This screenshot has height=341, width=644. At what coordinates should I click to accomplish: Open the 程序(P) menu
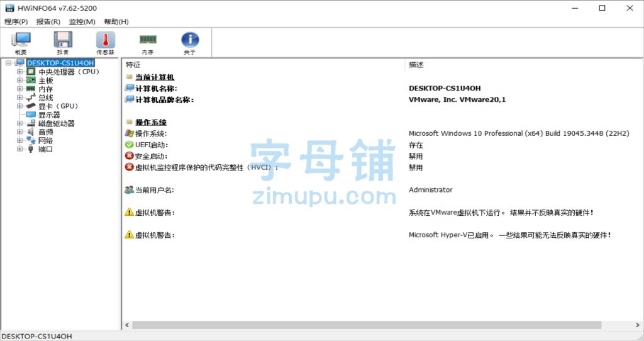pos(16,21)
